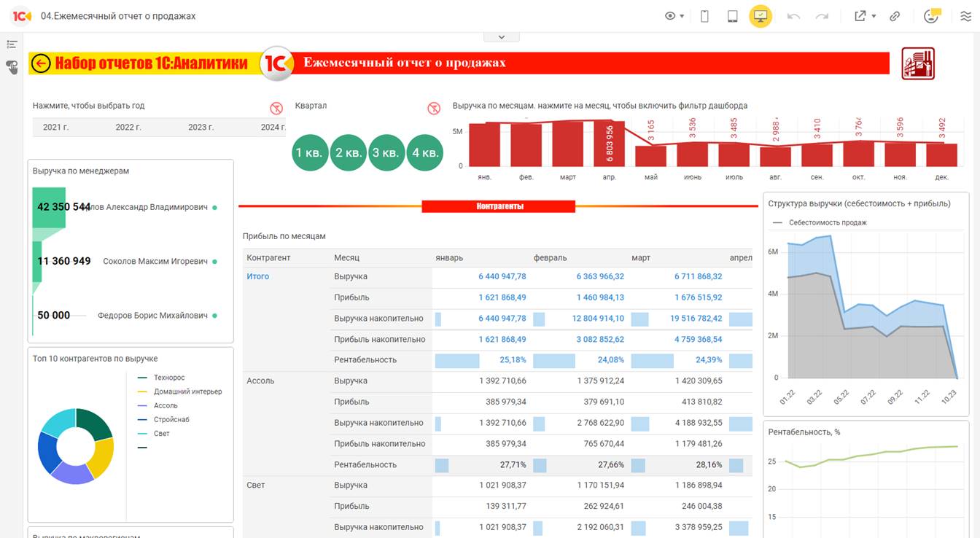Open Набор отчетов 1С:Аналитики link
This screenshot has height=538, width=980.
click(x=152, y=63)
